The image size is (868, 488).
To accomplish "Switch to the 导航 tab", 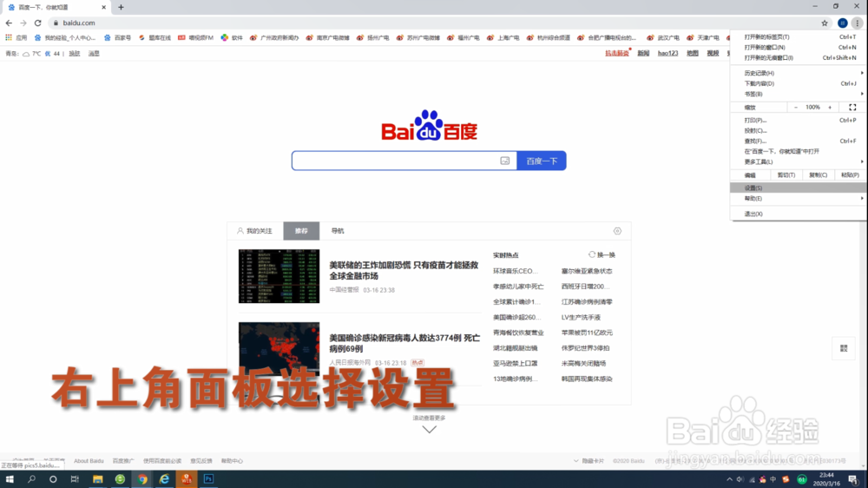I will click(x=337, y=231).
